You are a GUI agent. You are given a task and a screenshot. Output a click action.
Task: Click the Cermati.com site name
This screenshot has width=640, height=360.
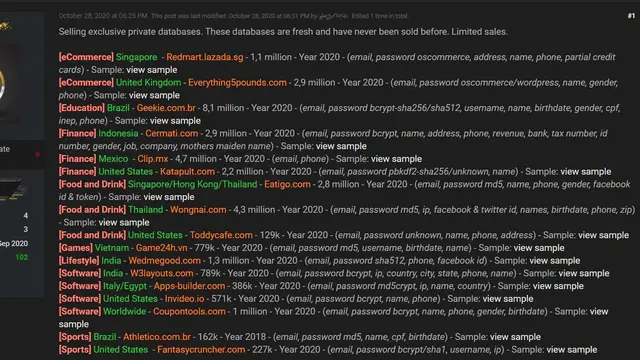tap(171, 133)
